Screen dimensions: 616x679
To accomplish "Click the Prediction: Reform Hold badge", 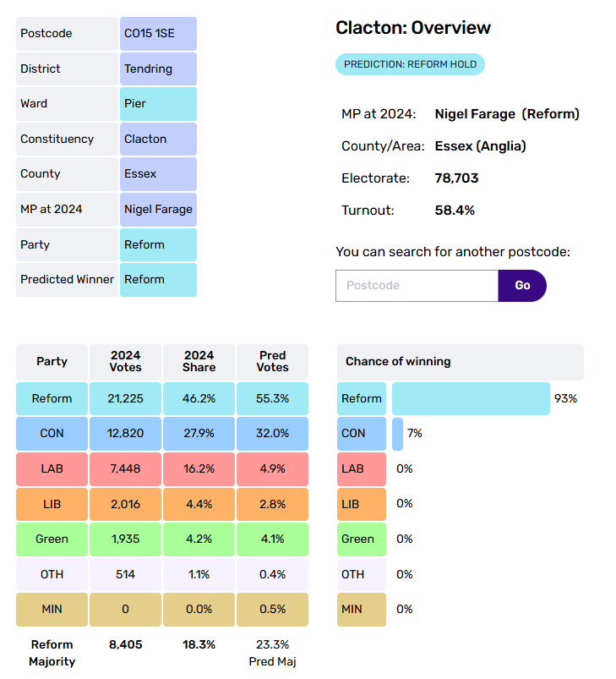I will pos(410,64).
